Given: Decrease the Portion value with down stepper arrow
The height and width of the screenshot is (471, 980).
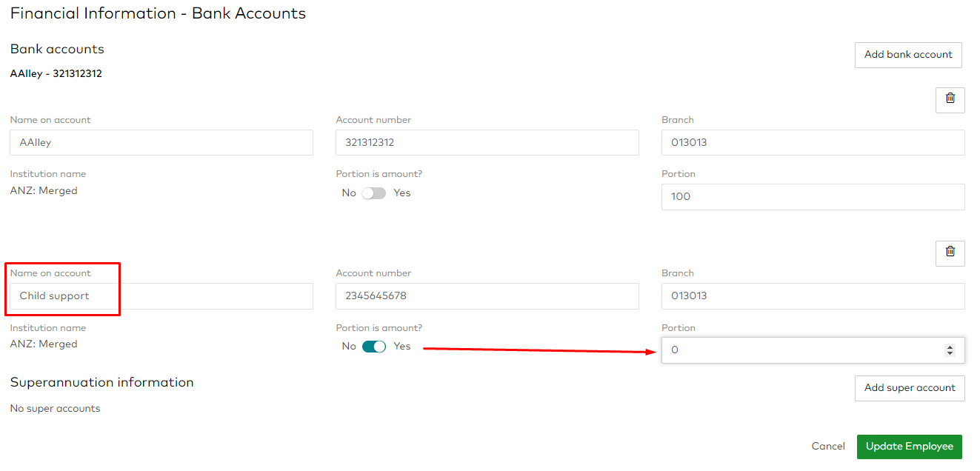Looking at the screenshot, I should (950, 353).
